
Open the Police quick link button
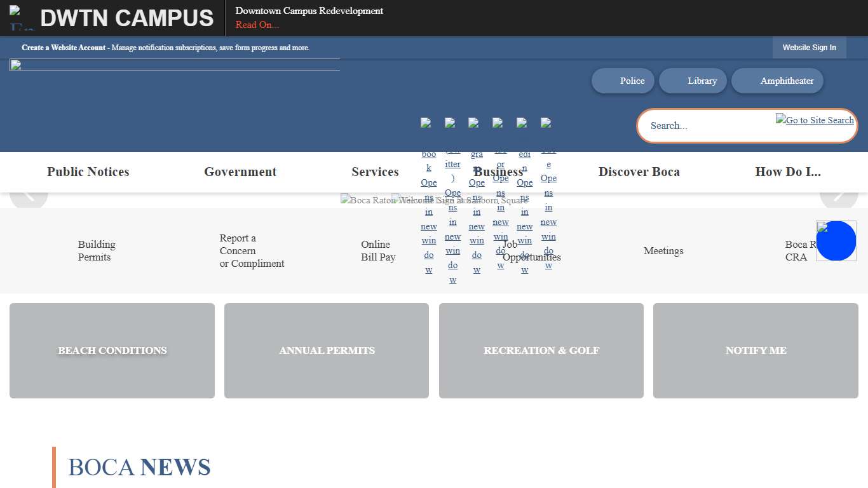[x=623, y=81]
